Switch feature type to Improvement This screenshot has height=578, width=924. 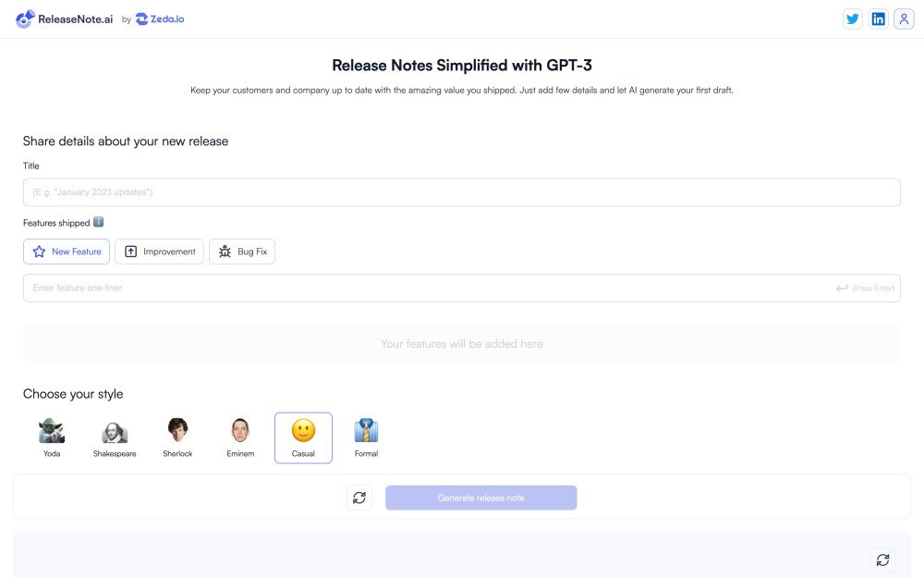click(x=159, y=251)
